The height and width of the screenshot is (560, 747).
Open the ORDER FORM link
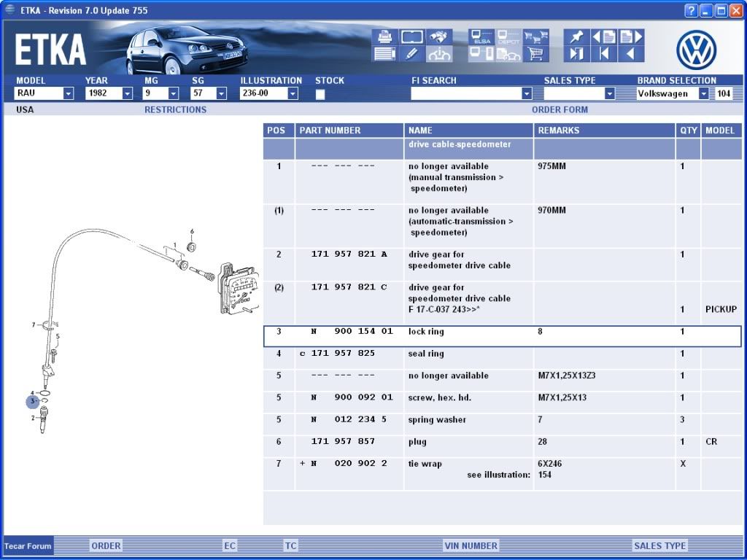click(560, 110)
